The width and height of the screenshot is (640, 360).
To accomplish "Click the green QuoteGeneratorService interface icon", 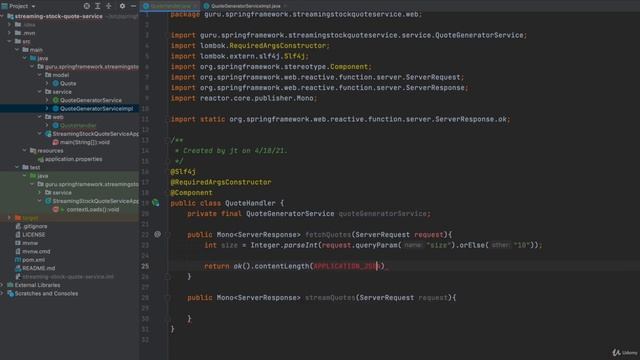I will [x=56, y=100].
